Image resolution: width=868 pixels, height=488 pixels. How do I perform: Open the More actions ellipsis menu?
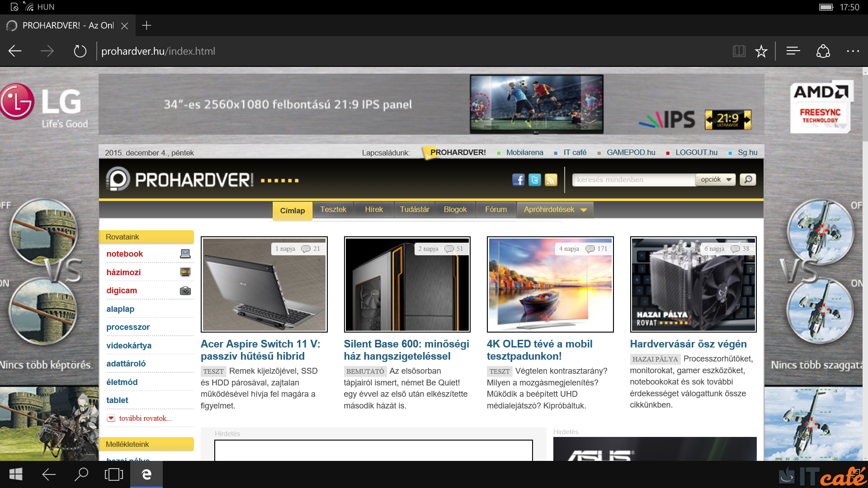pyautogui.click(x=853, y=51)
